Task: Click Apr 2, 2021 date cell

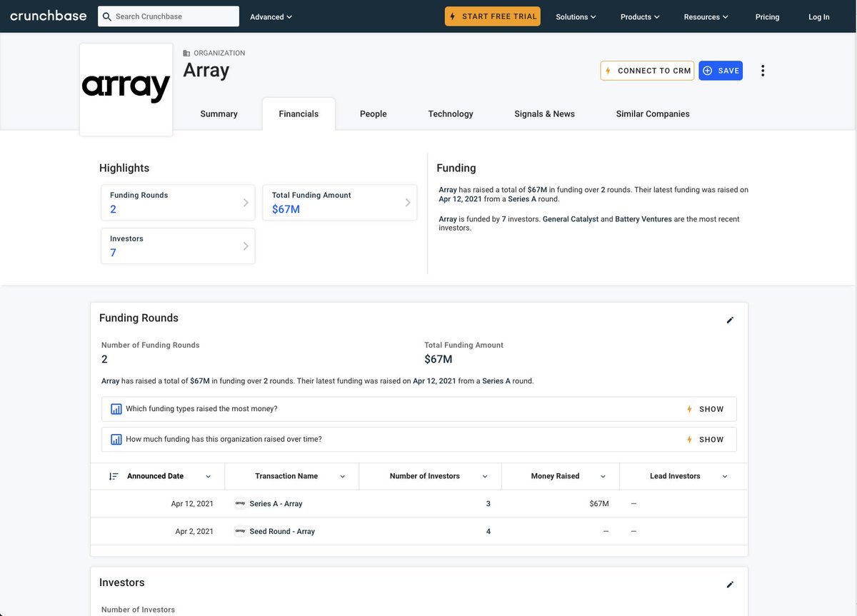Action: coord(194,532)
